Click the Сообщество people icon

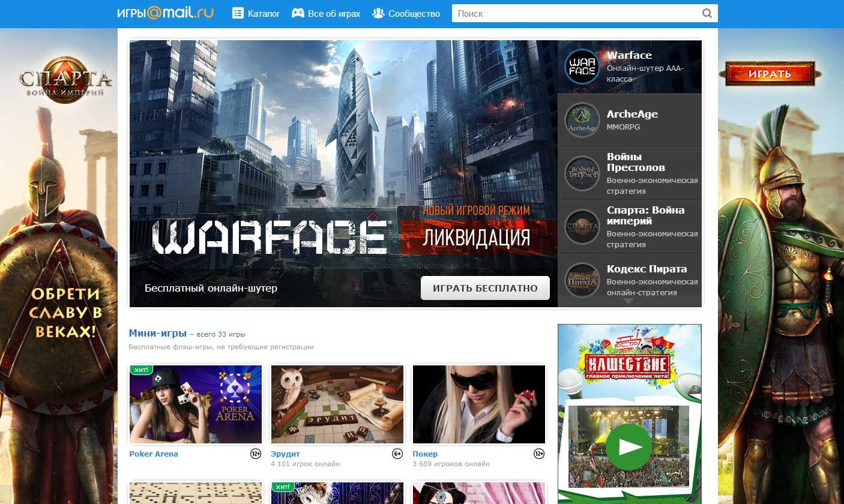tap(378, 13)
